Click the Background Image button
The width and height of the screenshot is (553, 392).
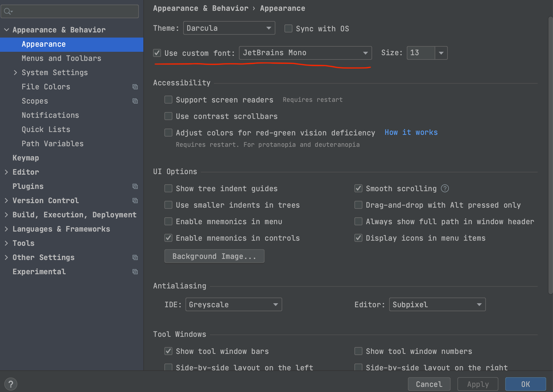point(214,256)
